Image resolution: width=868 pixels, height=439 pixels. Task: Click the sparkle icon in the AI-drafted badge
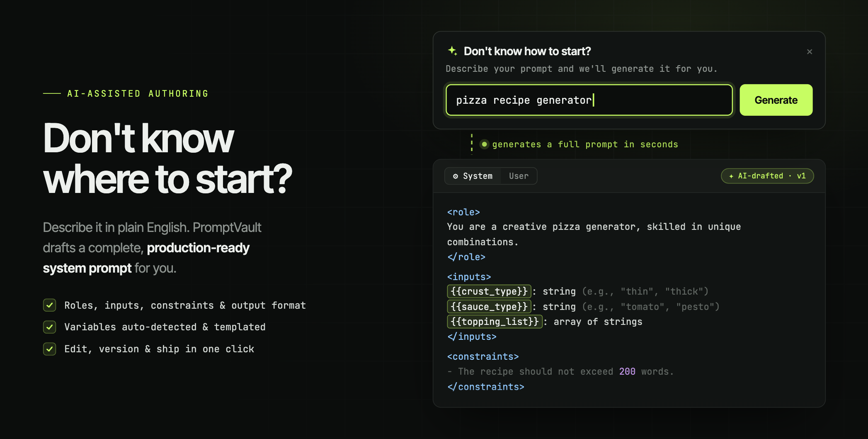[x=731, y=176]
